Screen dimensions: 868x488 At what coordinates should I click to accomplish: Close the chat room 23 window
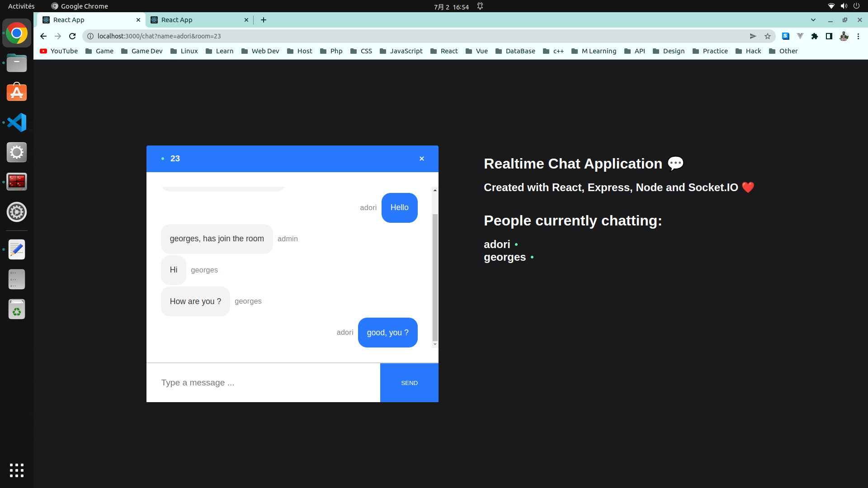421,159
